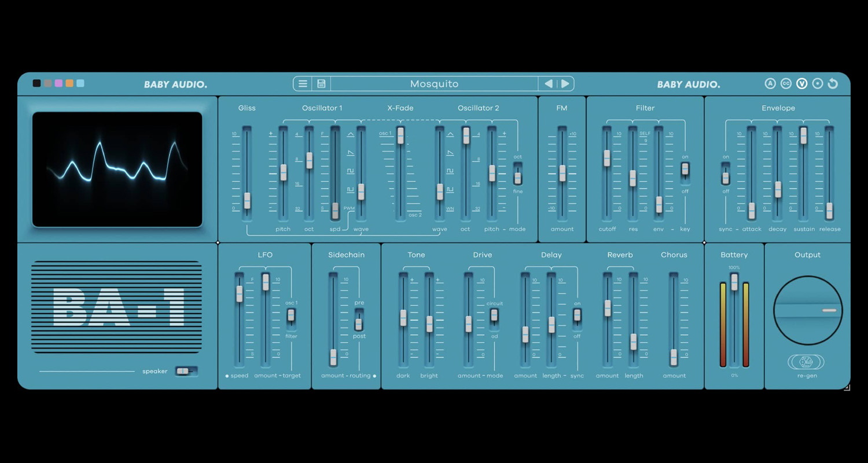The image size is (868, 463).
Task: Click the X-Fade slider handle
Action: (x=400, y=135)
